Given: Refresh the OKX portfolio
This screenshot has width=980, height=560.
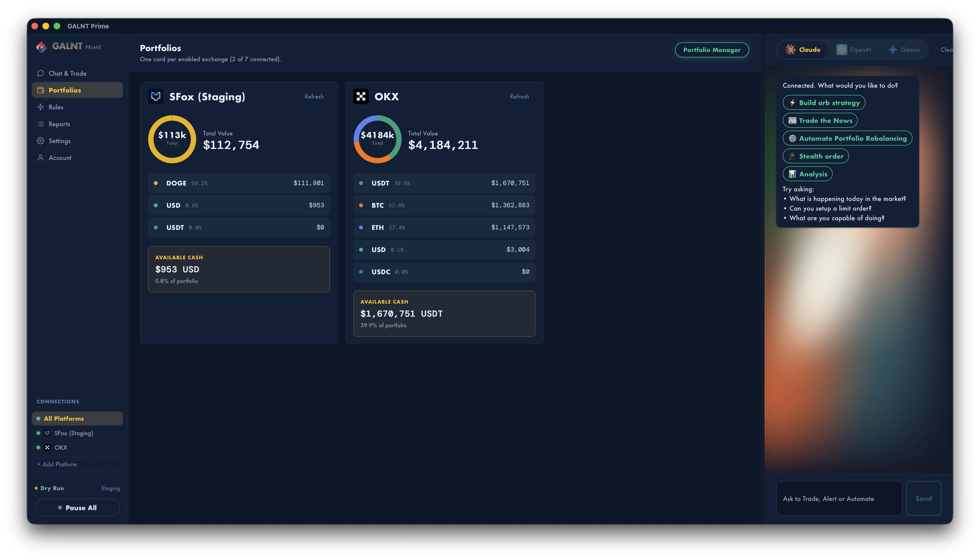Looking at the screenshot, I should click(x=519, y=97).
